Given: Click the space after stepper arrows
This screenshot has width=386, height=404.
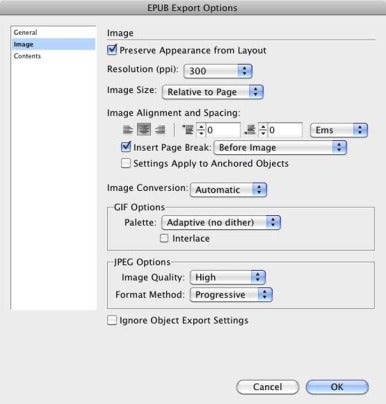Looking at the screenshot, I should coord(263,130).
